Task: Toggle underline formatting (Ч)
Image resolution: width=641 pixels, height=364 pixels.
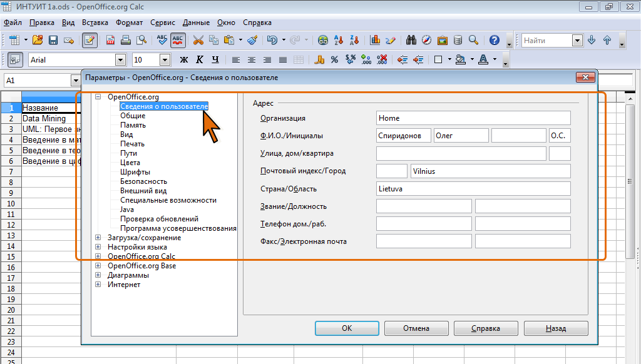Action: click(x=215, y=59)
